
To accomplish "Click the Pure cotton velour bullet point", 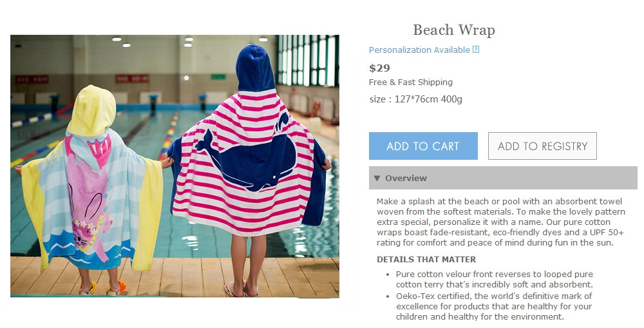I will coord(495,279).
